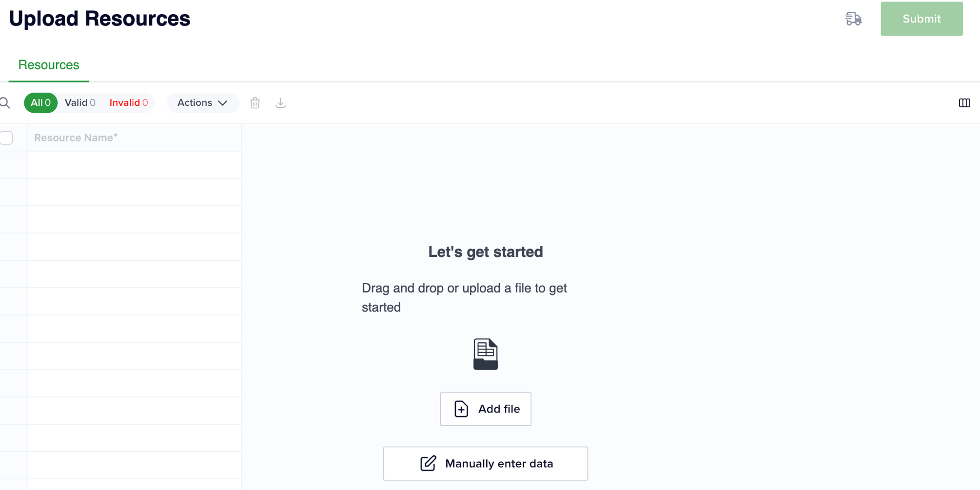980x490 pixels.
Task: Switch filter back to All records
Action: 40,103
